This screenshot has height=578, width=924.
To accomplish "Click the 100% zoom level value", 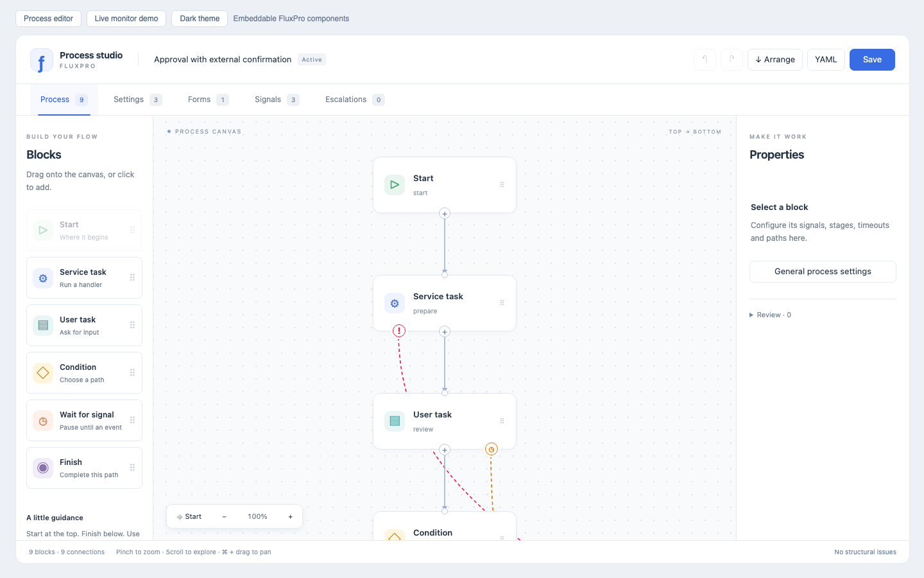I will click(x=257, y=517).
